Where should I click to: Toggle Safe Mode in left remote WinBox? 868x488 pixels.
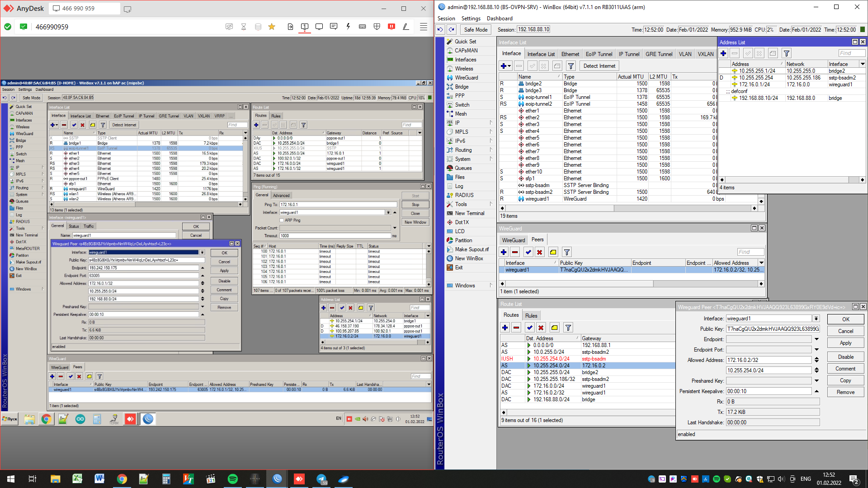click(x=31, y=98)
